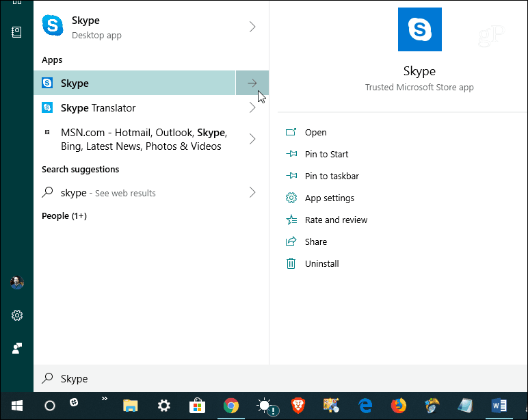Click the Cortana circle icon
Viewport: 528px width, 420px height.
tap(50, 406)
